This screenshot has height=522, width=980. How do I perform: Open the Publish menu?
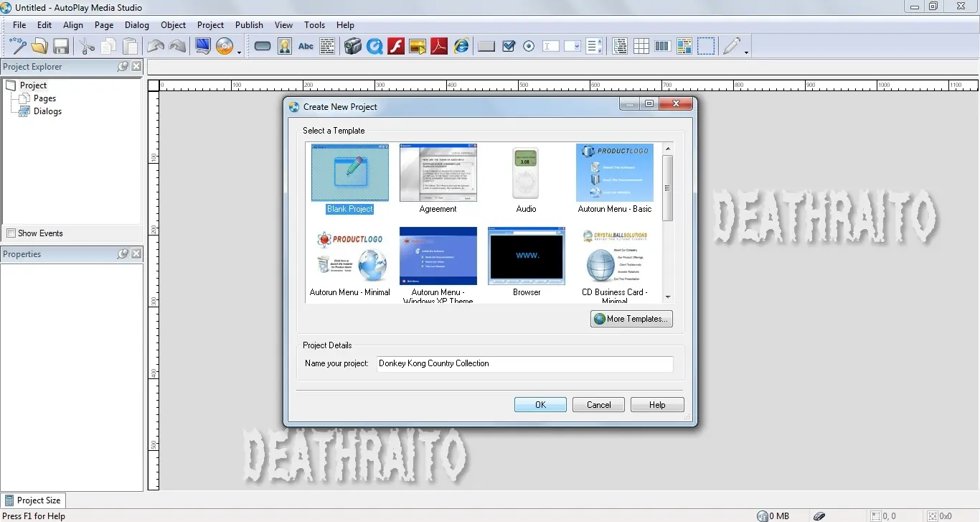tap(249, 24)
